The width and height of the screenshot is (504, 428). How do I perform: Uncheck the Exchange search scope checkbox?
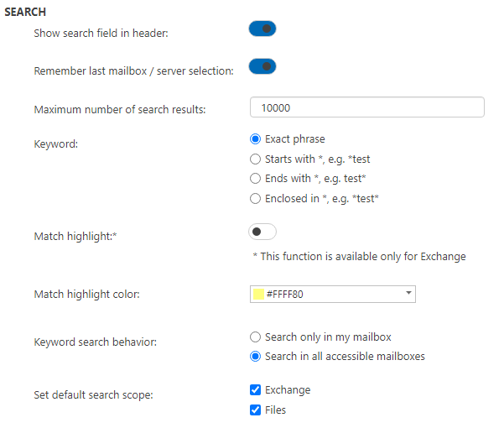[256, 390]
